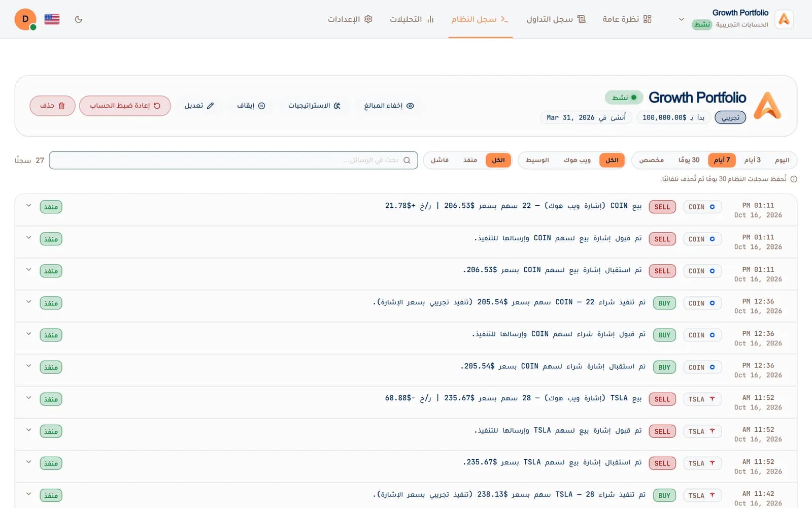Expand TSLA sell signal accepted row
Viewport: 812px width, 508px height.
[28, 430]
